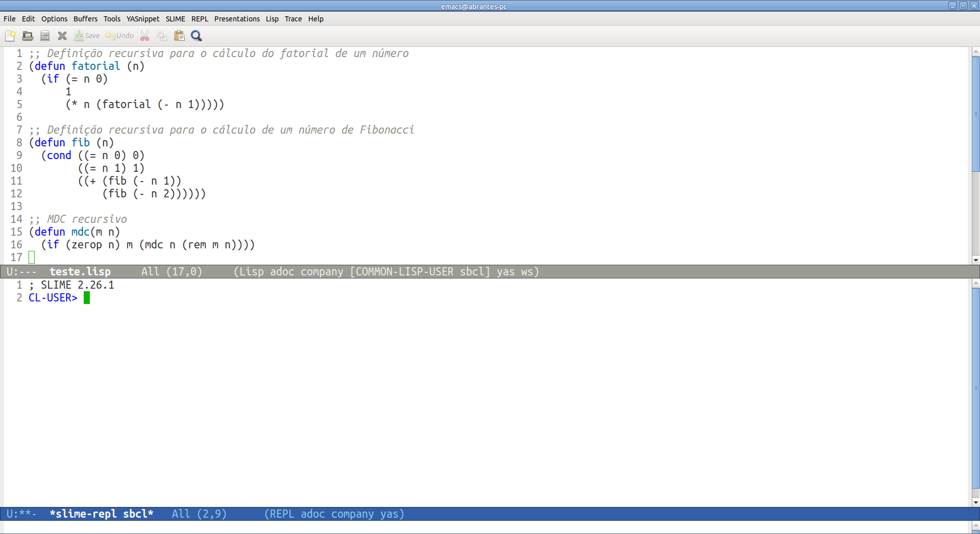Open the Lisp menu
This screenshot has width=980, height=534.
272,19
